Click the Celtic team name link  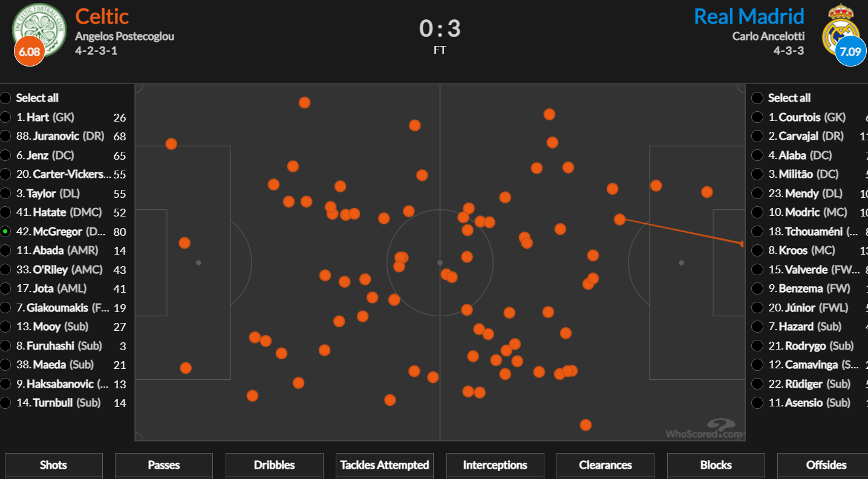click(x=102, y=16)
